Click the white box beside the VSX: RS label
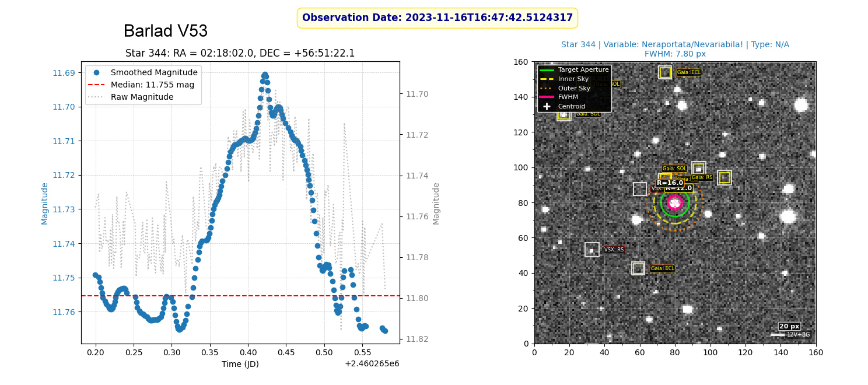The width and height of the screenshot is (868, 385). [x=592, y=250]
